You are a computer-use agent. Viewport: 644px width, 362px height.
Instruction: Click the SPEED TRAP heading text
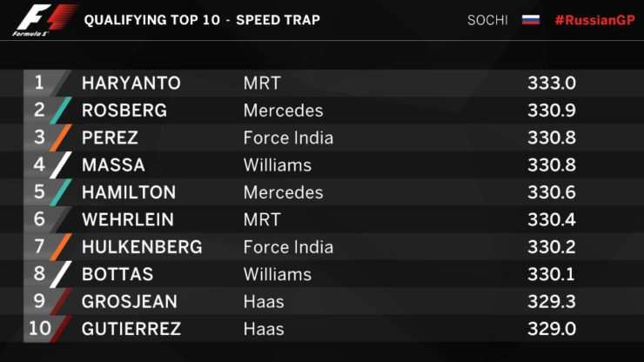pyautogui.click(x=278, y=20)
